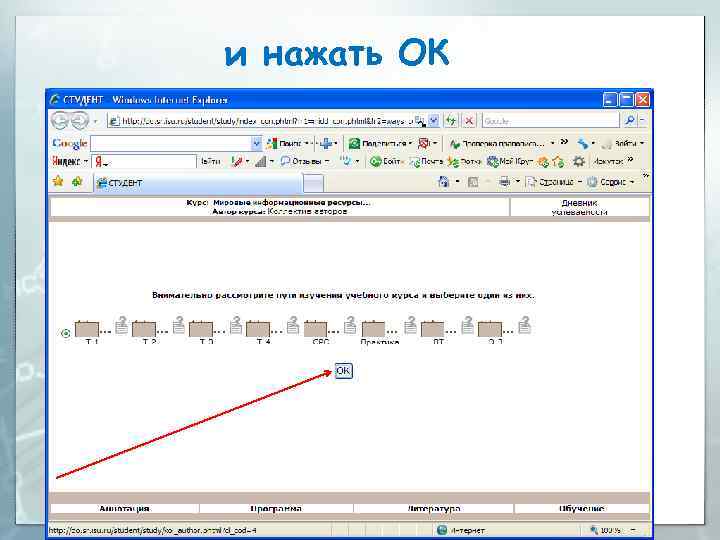Open the Сервис menu
720x540 pixels.
point(611,182)
